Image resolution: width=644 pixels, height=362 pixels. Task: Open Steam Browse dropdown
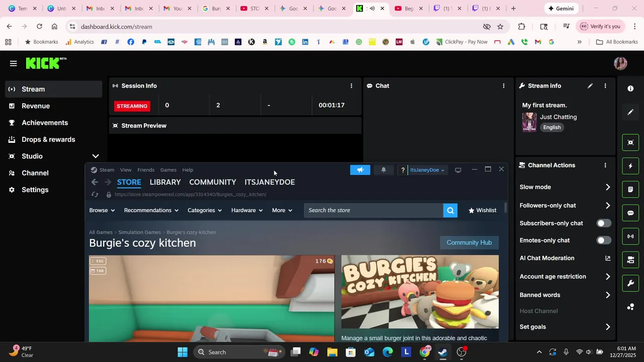tap(102, 210)
